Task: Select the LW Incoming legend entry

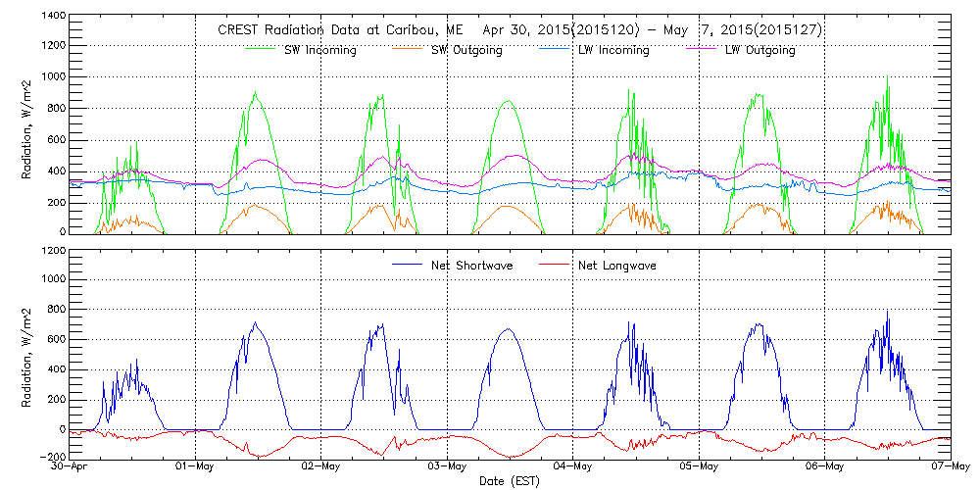Action: [612, 50]
